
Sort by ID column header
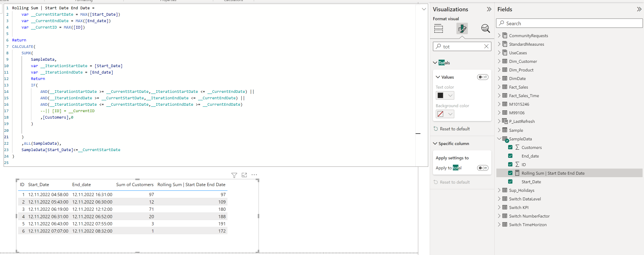(x=22, y=185)
